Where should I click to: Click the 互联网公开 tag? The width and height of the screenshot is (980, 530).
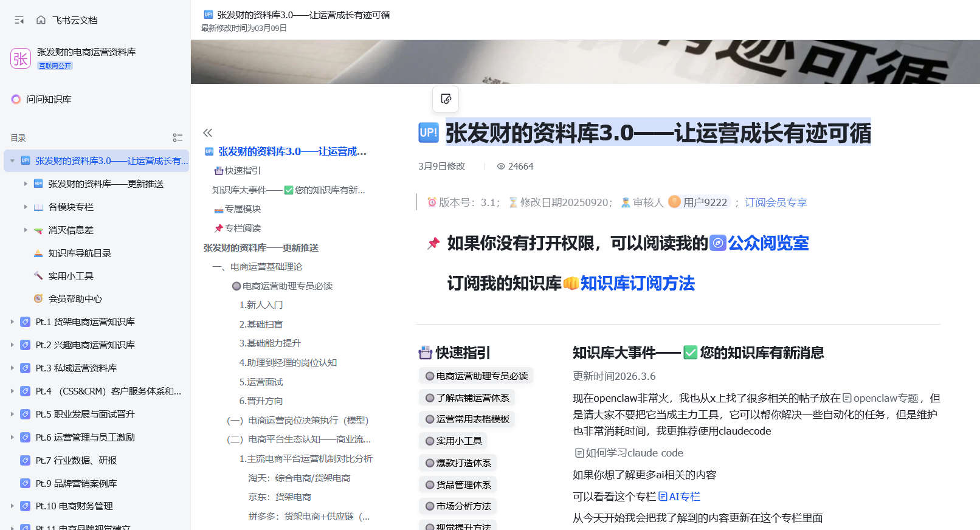(55, 66)
